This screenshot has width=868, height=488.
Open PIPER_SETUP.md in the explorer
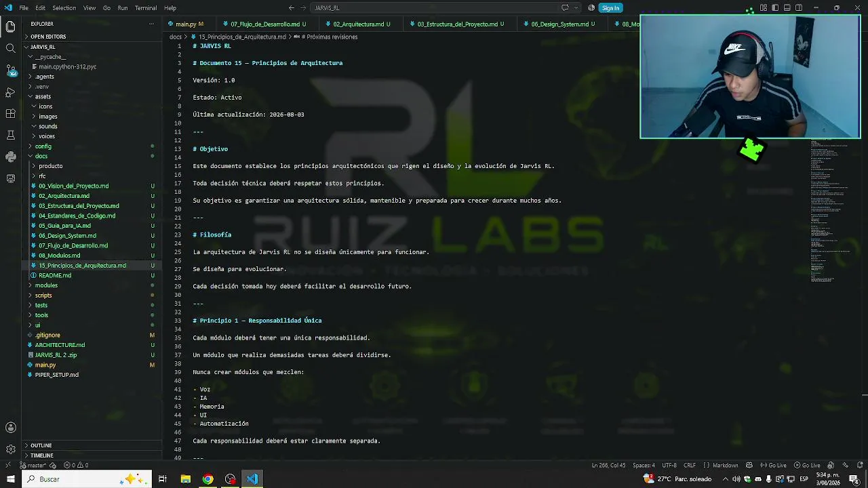pyautogui.click(x=92, y=375)
